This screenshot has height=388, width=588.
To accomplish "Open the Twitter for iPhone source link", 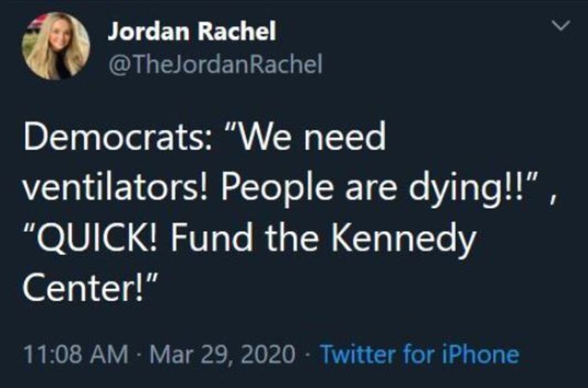I will 419,354.
